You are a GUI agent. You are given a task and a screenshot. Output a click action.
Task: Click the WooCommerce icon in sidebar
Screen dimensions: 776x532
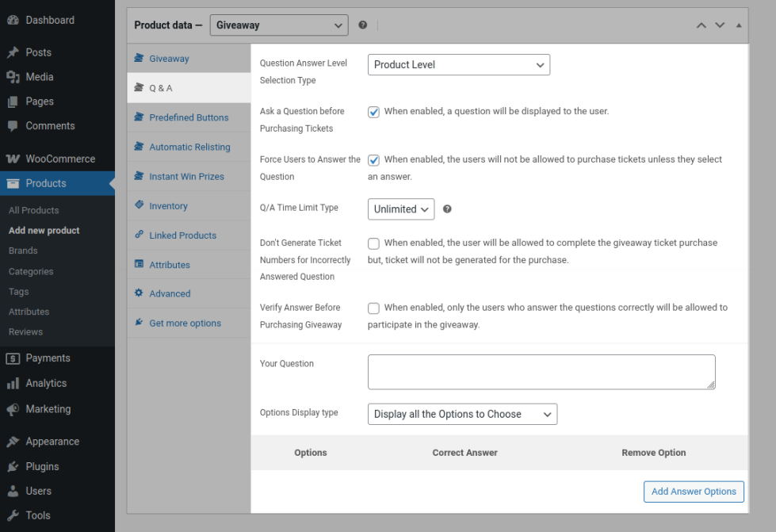[13, 159]
